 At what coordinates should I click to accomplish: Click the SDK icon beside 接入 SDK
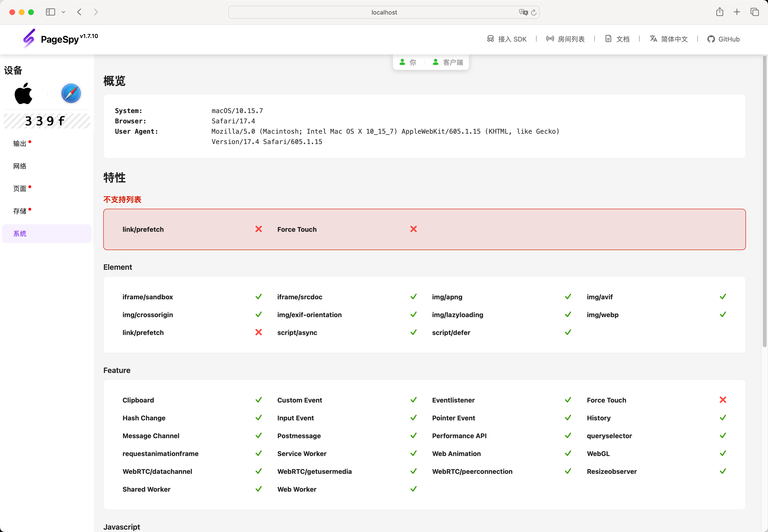click(x=490, y=39)
